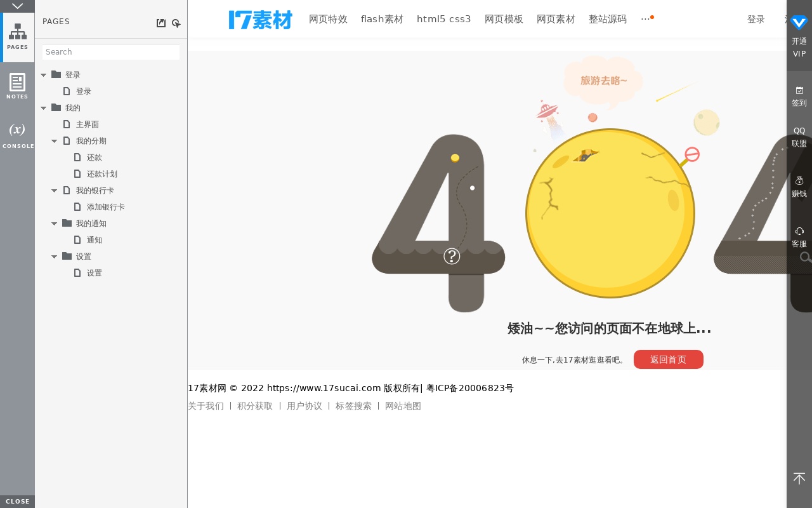Viewport: 812px width, 508px height.
Task: Select the 还款计划 page in tree
Action: point(101,174)
